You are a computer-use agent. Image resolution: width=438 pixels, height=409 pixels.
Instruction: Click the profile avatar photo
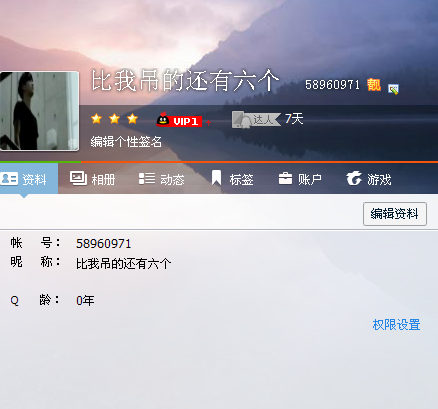click(39, 111)
